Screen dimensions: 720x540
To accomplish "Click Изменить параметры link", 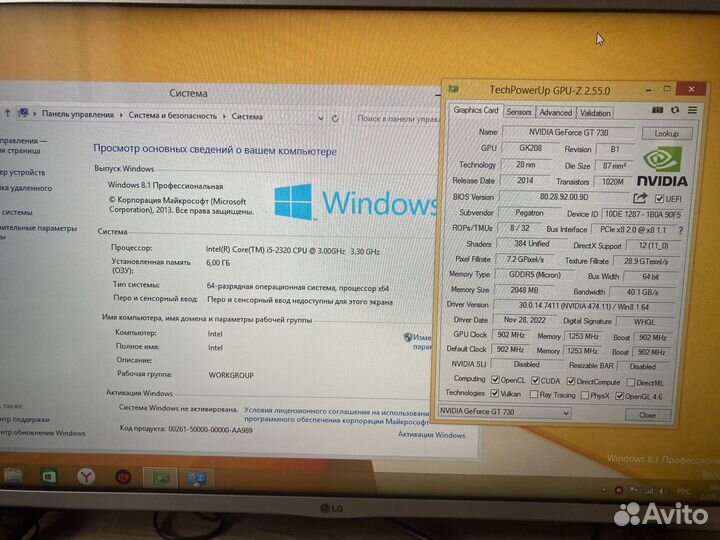I will (422, 342).
